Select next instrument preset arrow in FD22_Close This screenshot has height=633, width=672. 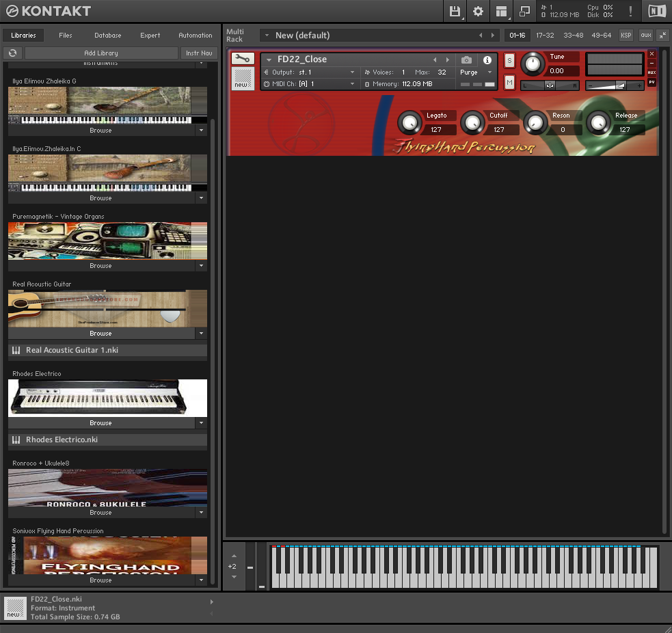click(x=447, y=60)
